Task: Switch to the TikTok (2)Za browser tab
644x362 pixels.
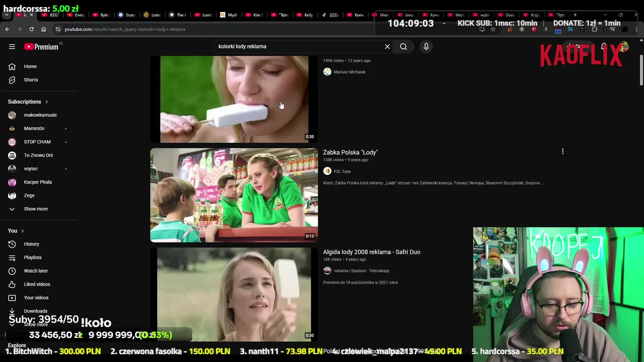Action: click(331, 15)
